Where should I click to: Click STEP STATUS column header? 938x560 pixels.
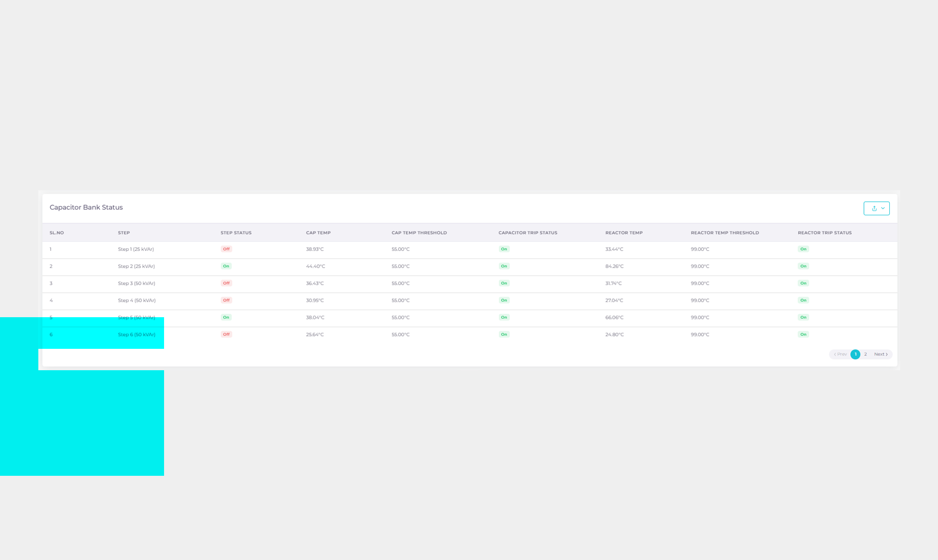236,233
